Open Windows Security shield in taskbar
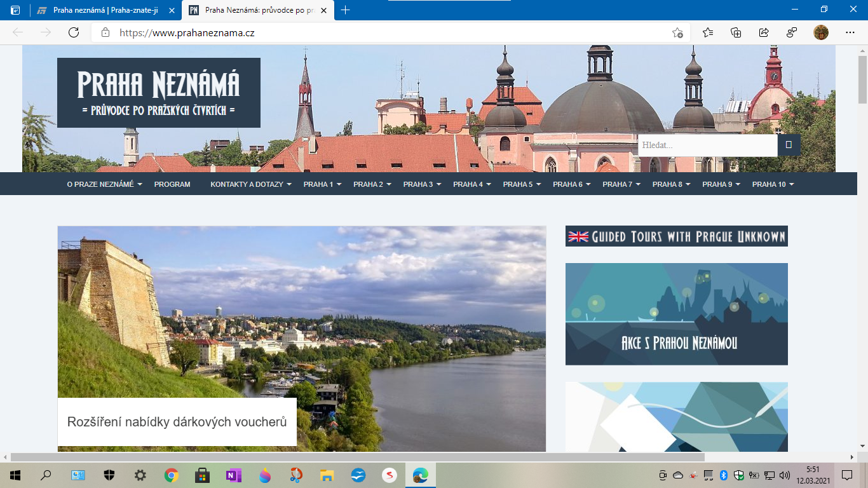Image resolution: width=868 pixels, height=488 pixels. click(109, 475)
